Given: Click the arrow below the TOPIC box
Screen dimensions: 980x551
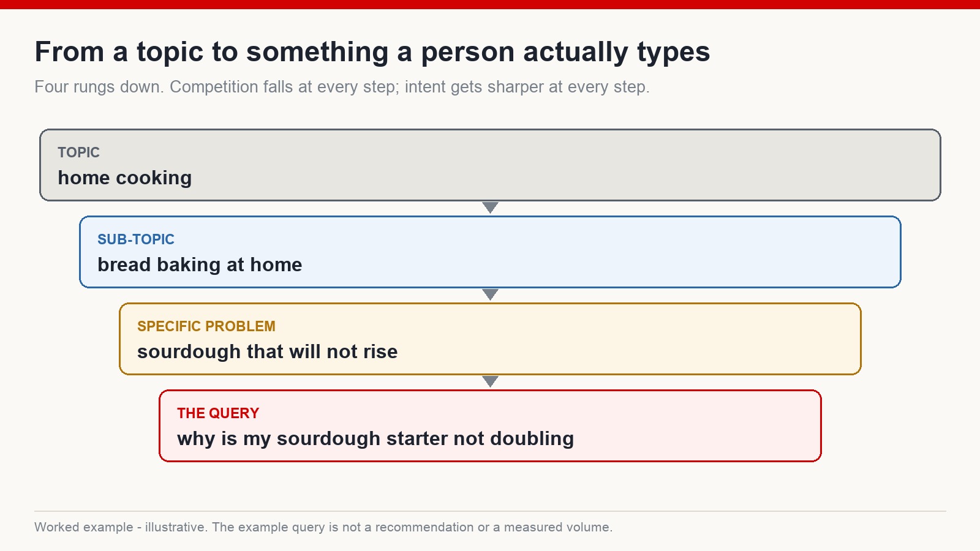Looking at the screenshot, I should (490, 208).
